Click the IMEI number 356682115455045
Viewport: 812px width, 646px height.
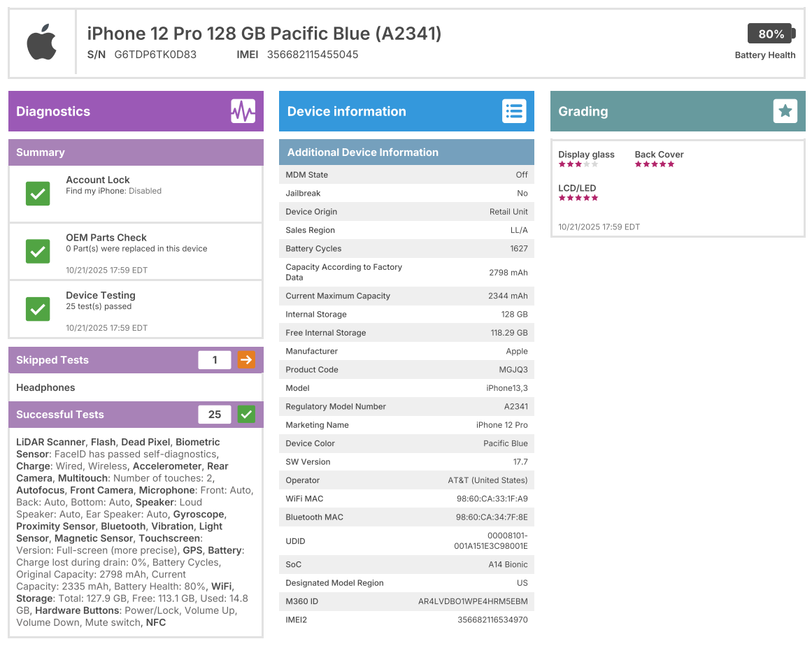(x=313, y=55)
